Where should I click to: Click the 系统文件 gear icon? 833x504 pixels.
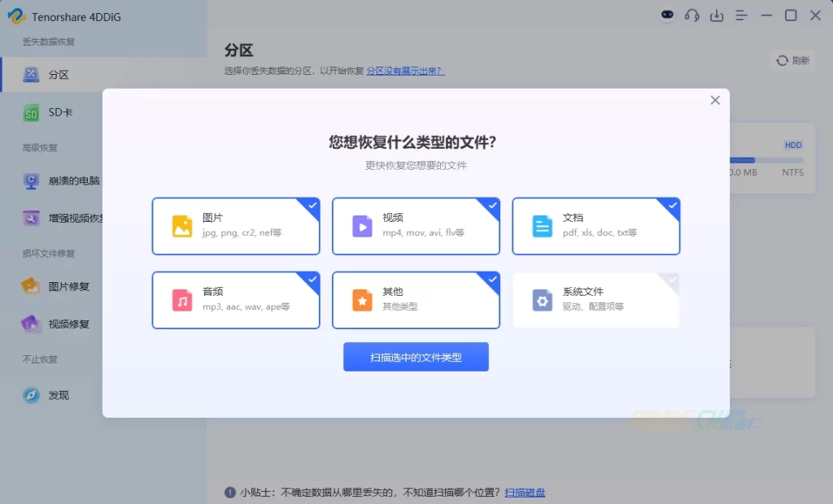pos(543,300)
